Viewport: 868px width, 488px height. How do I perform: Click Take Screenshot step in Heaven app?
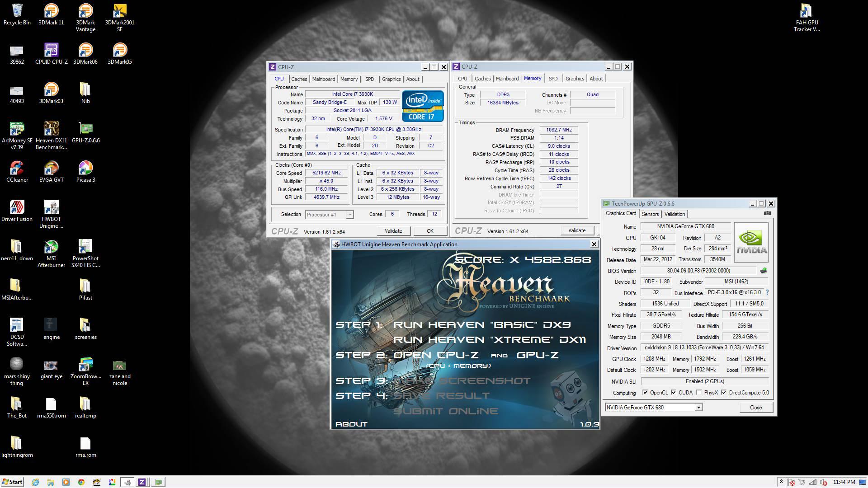click(462, 381)
